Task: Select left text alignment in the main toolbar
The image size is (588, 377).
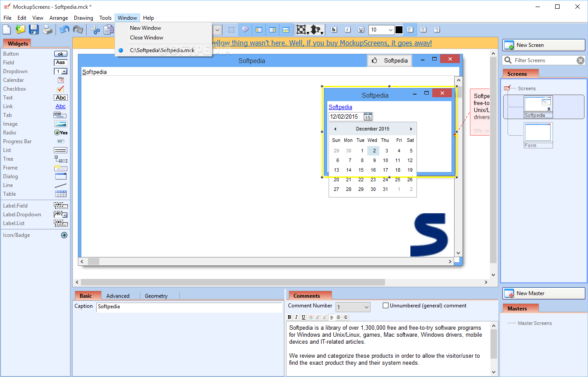Action: [x=410, y=30]
